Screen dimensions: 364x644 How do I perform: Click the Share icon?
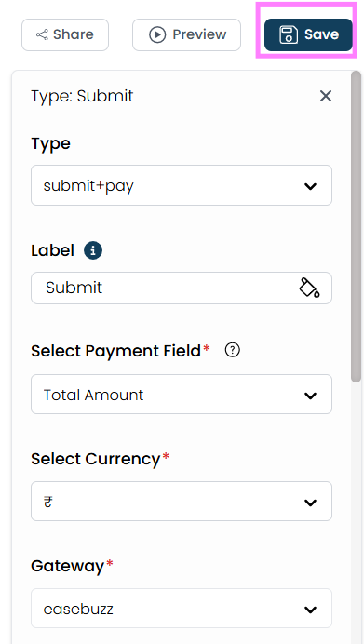(x=42, y=34)
